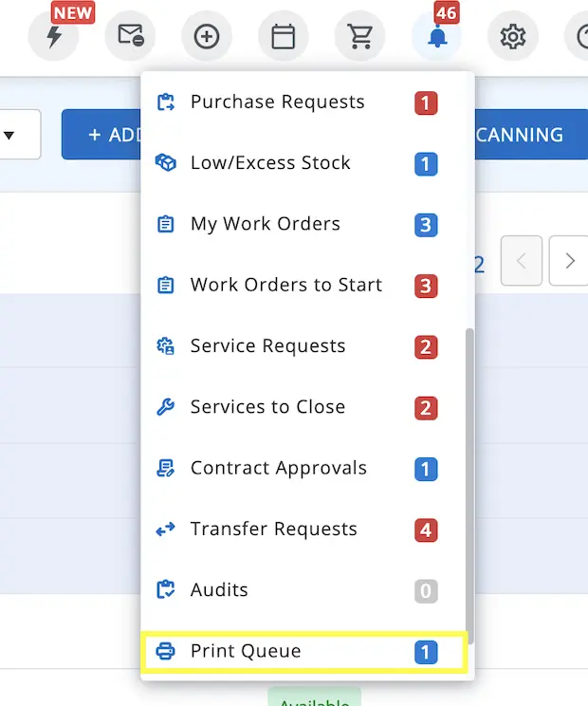Open Service Requests notifications

(x=267, y=346)
